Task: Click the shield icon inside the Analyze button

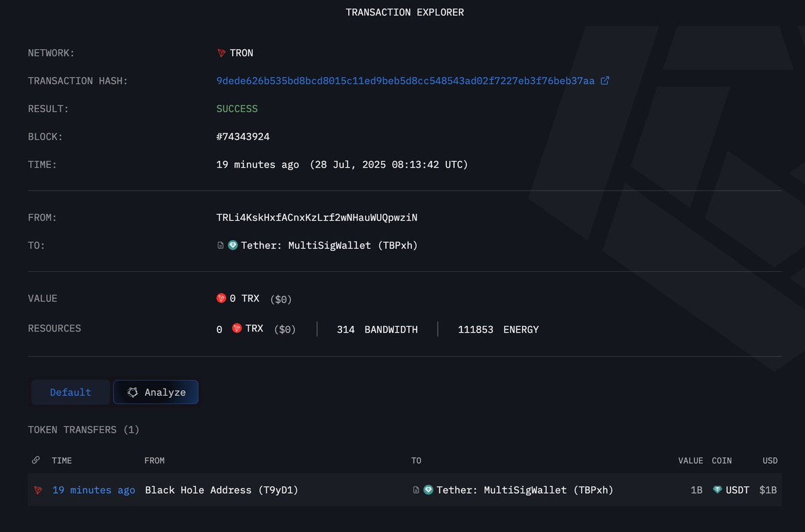Action: click(133, 392)
